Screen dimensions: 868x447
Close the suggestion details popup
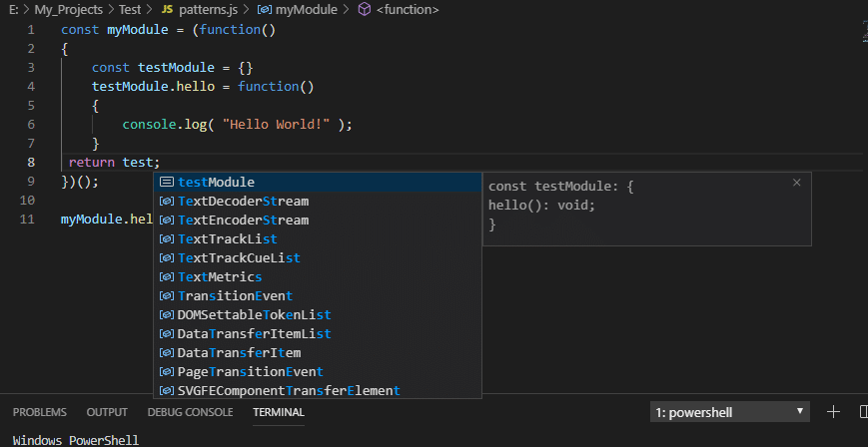tap(797, 183)
